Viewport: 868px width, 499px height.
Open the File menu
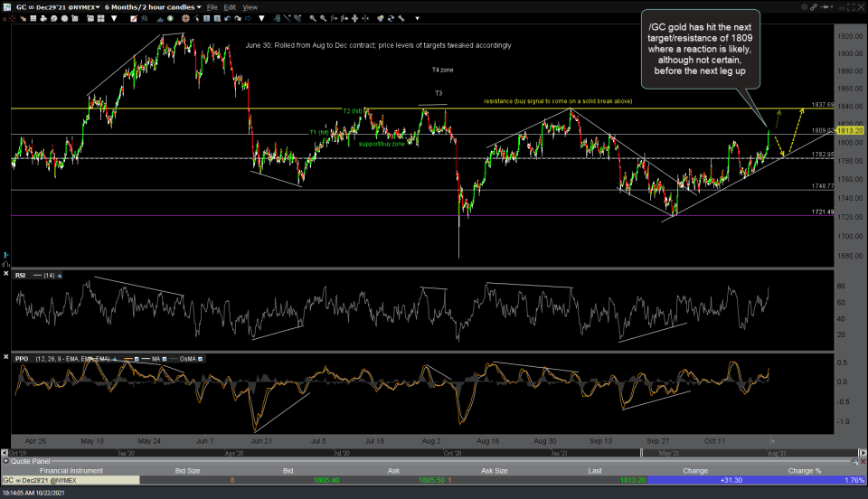pos(212,6)
